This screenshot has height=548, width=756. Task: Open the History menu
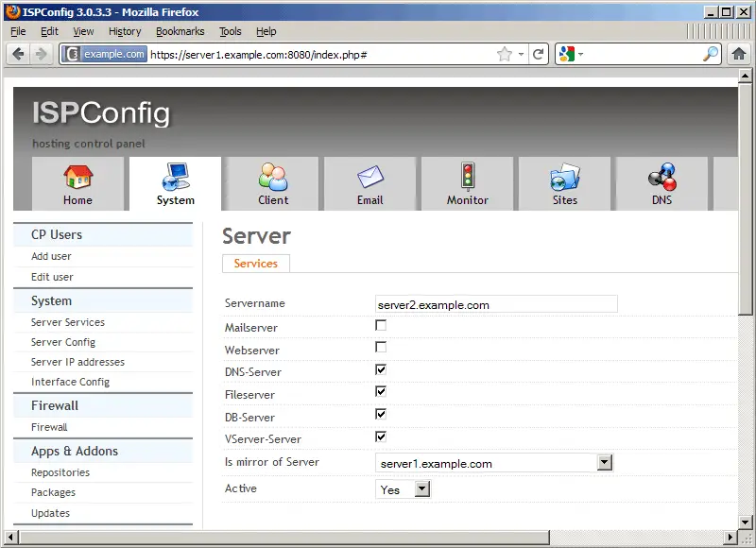click(x=125, y=31)
